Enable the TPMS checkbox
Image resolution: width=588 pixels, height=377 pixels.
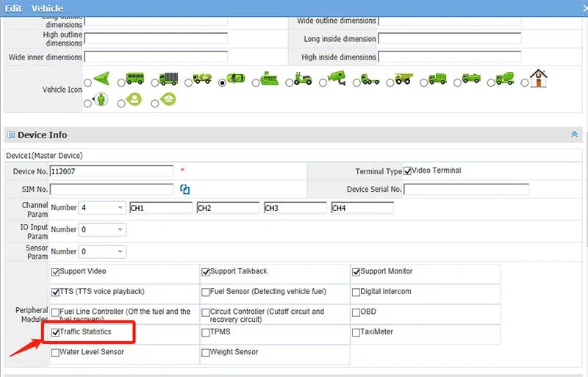point(206,332)
